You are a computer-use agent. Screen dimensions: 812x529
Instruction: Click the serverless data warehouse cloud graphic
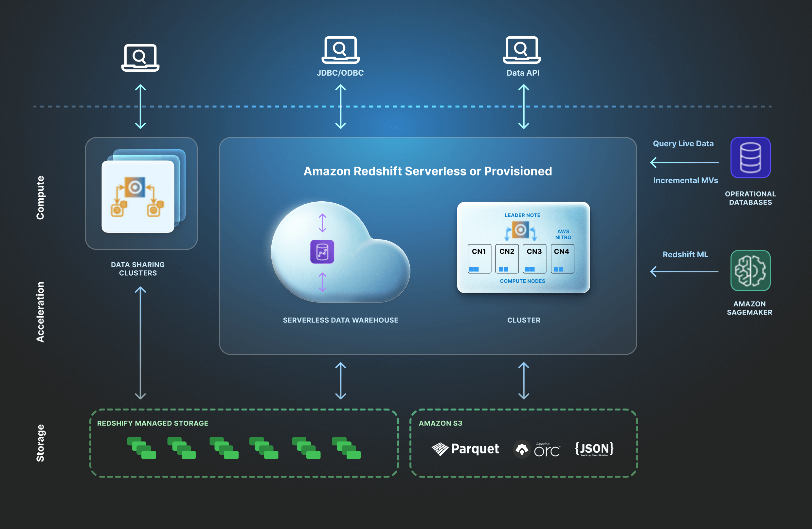click(340, 252)
